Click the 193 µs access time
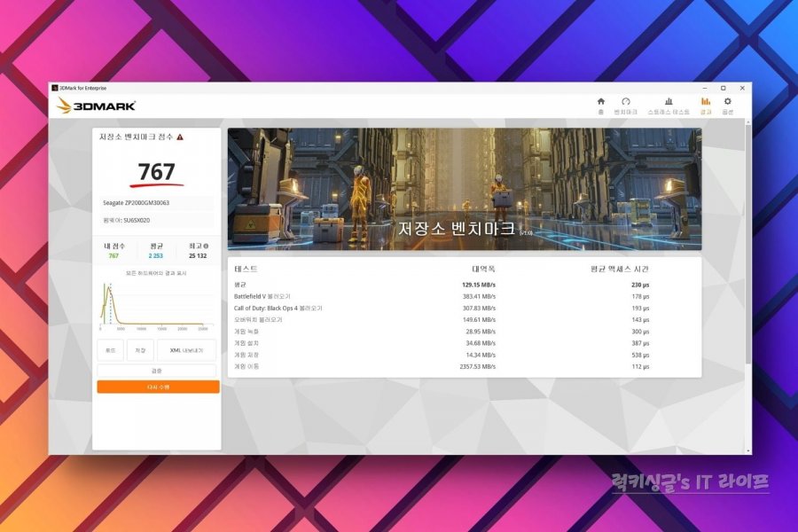The height and width of the screenshot is (532, 798). pos(640,308)
